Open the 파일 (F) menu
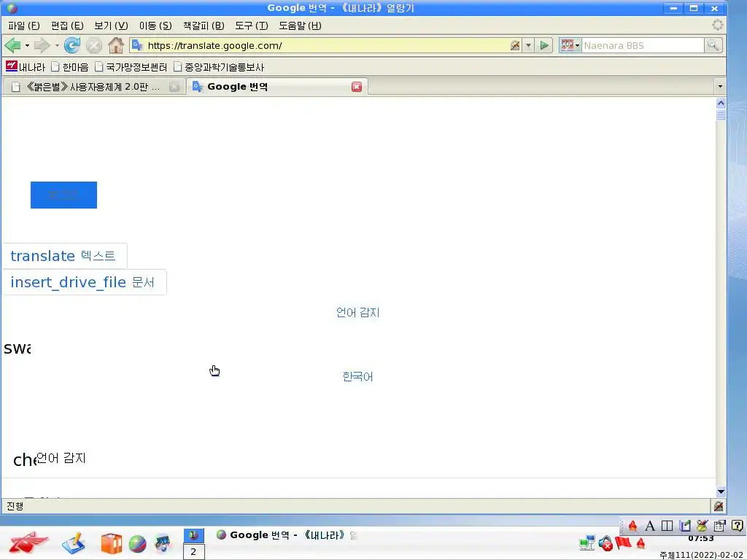Screen dimensions: 747x560 click(24, 26)
